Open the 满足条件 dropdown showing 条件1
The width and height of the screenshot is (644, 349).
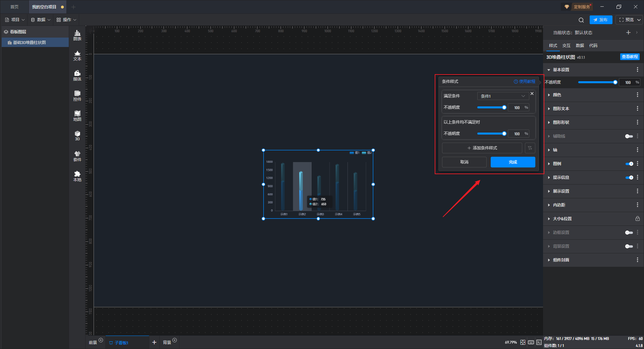coord(502,96)
